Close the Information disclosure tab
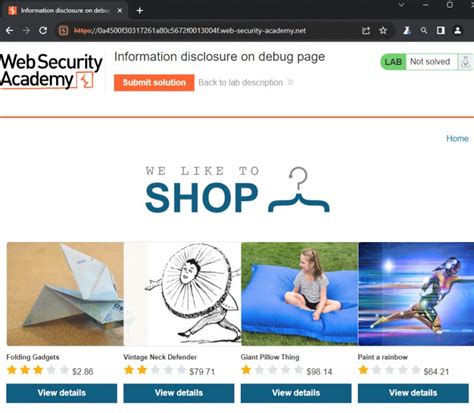The image size is (474, 413). (120, 11)
